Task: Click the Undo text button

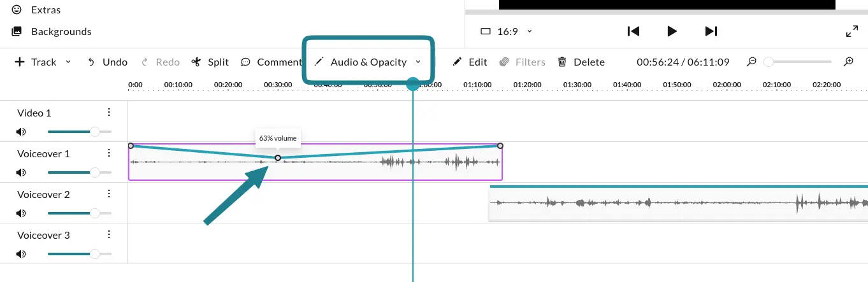Action: [115, 62]
